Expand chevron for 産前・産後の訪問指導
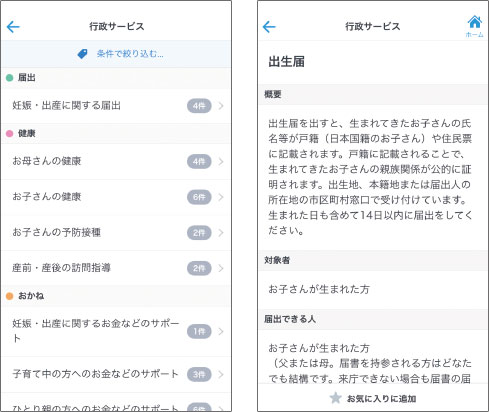The width and height of the screenshot is (489, 412). (221, 268)
